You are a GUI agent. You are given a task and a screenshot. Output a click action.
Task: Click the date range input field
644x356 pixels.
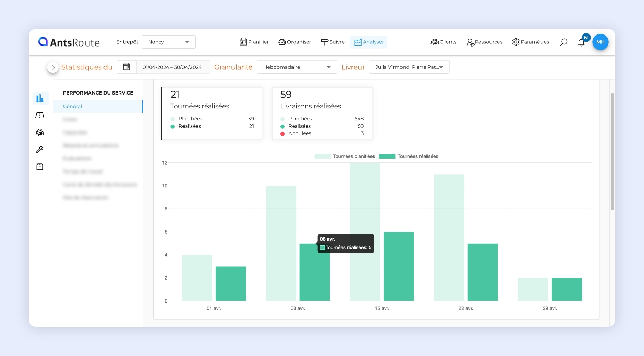coord(172,67)
